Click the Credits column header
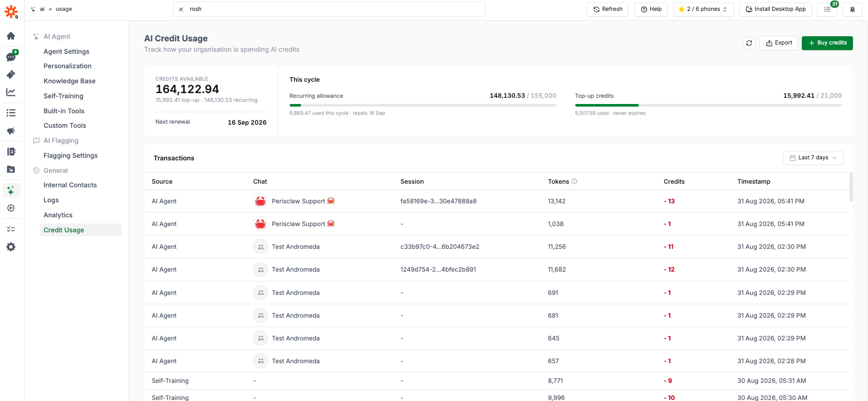Image resolution: width=868 pixels, height=401 pixels. pos(674,182)
